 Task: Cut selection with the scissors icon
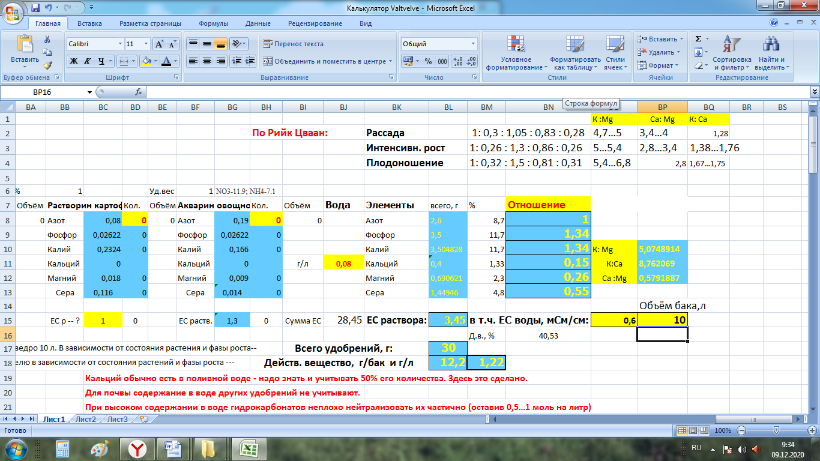(47, 40)
